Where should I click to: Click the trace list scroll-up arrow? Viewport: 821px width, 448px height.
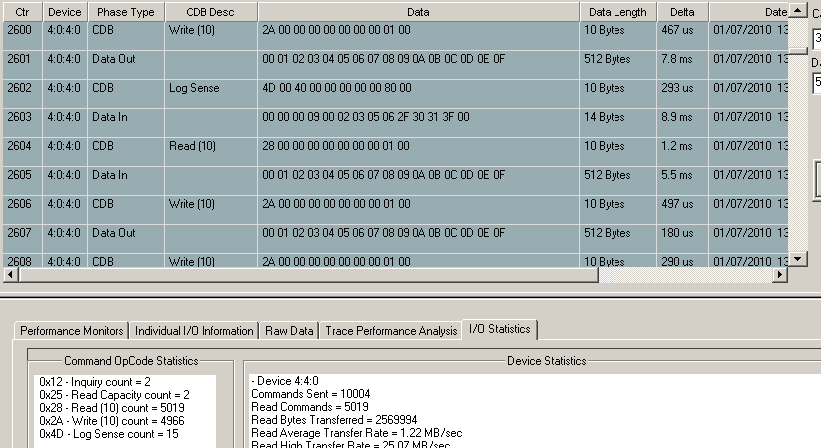click(797, 10)
